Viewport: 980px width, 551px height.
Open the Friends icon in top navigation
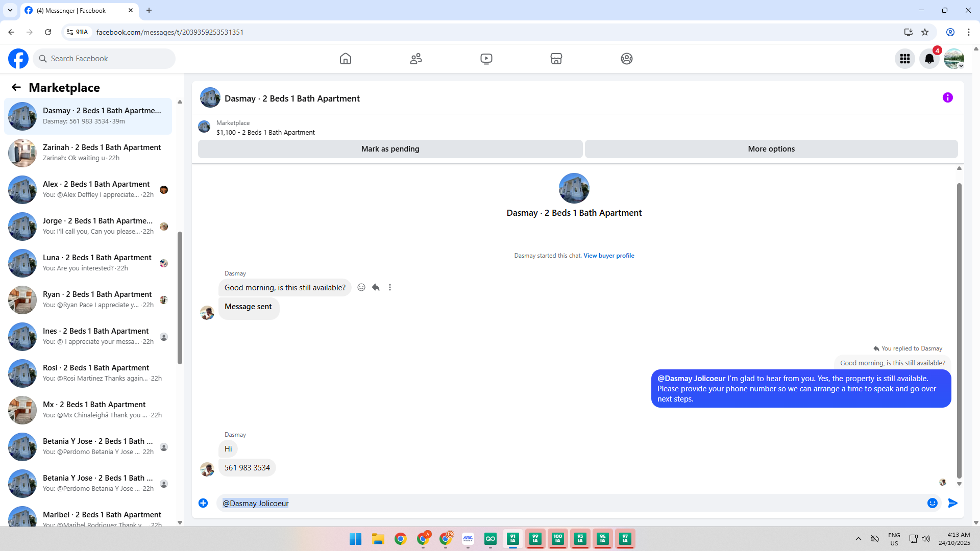(416, 59)
